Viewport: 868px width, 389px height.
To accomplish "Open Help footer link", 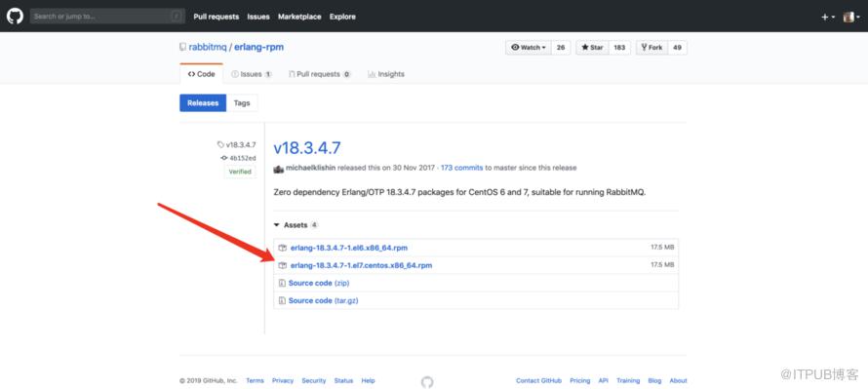I will pyautogui.click(x=368, y=380).
